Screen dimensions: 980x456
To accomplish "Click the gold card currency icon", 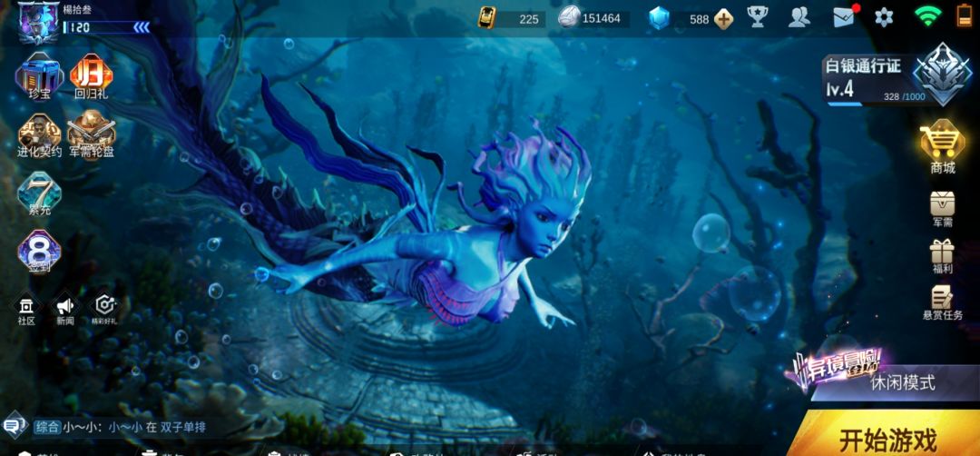I will tap(487, 17).
